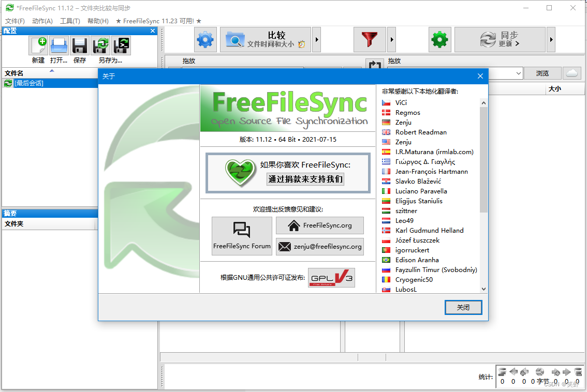Click the red filter funnel icon
Image resolution: width=587 pixels, height=392 pixels.
click(370, 39)
